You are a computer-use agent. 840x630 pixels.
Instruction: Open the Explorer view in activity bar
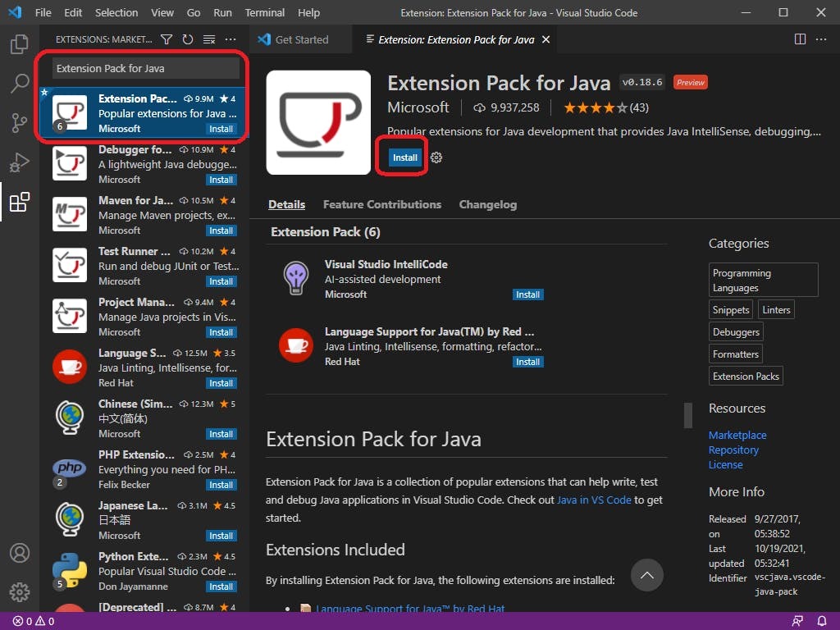coord(20,44)
